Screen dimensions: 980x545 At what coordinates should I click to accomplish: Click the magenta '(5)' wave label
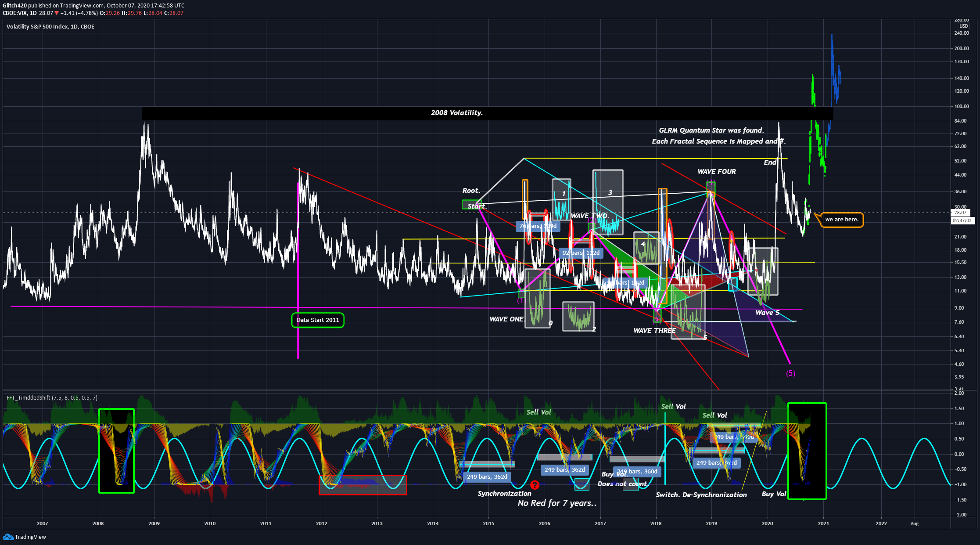[790, 373]
